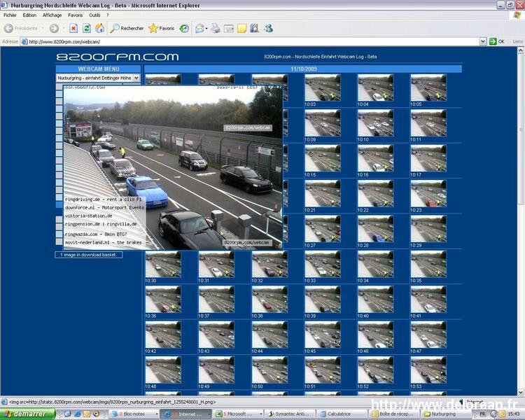The height and width of the screenshot is (420, 525).
Task: Open the ? help menu
Action: (108, 15)
